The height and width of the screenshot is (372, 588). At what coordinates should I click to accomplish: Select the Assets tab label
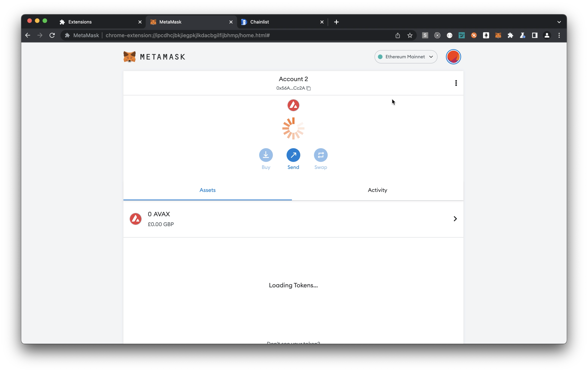coord(207,190)
